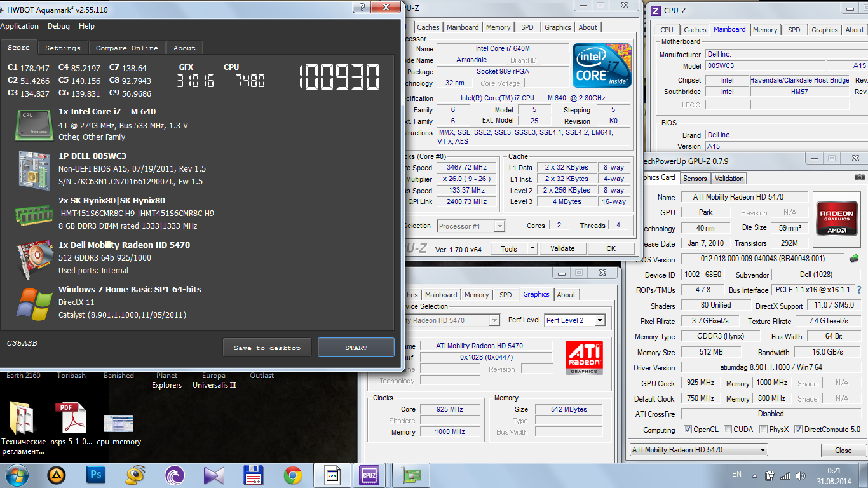Open the Технические регламент folder on desktop
The height and width of the screenshot is (488, 868).
pyautogui.click(x=24, y=429)
